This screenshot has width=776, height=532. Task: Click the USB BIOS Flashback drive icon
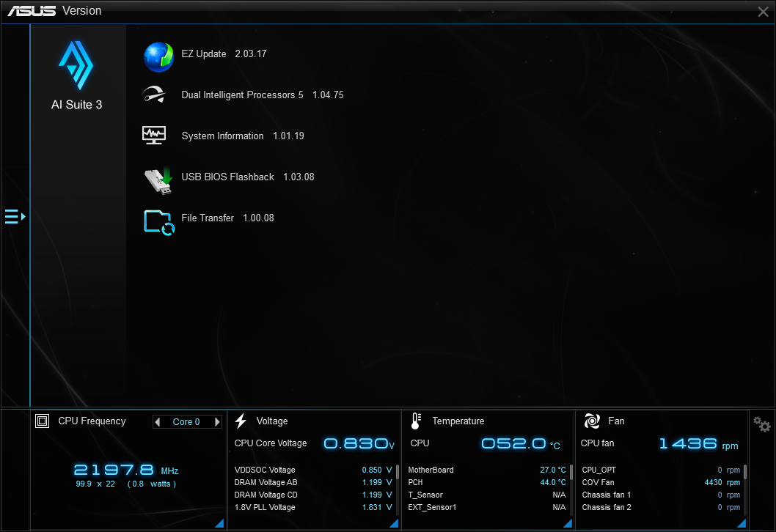coord(158,181)
